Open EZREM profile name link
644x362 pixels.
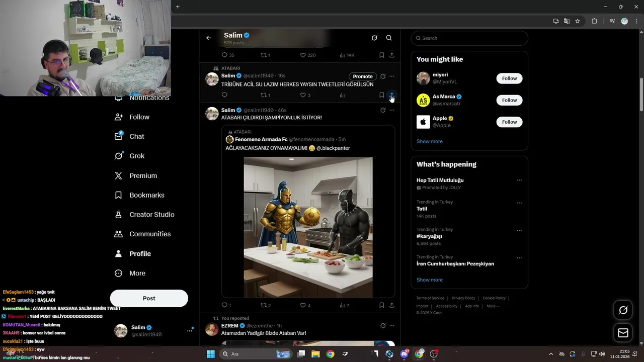pos(229,326)
